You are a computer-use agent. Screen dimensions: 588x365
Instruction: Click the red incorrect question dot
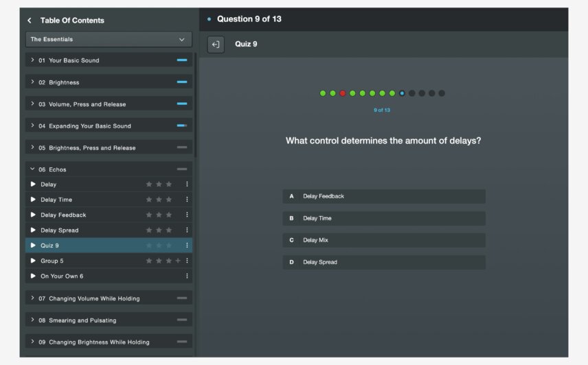pyautogui.click(x=342, y=93)
